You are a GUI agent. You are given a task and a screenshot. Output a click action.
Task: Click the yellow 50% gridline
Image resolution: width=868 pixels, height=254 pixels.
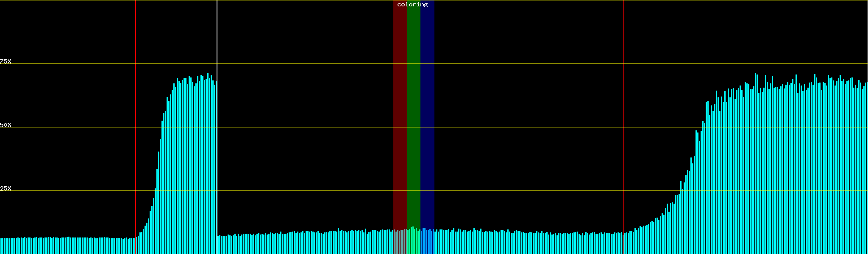(509, 127)
